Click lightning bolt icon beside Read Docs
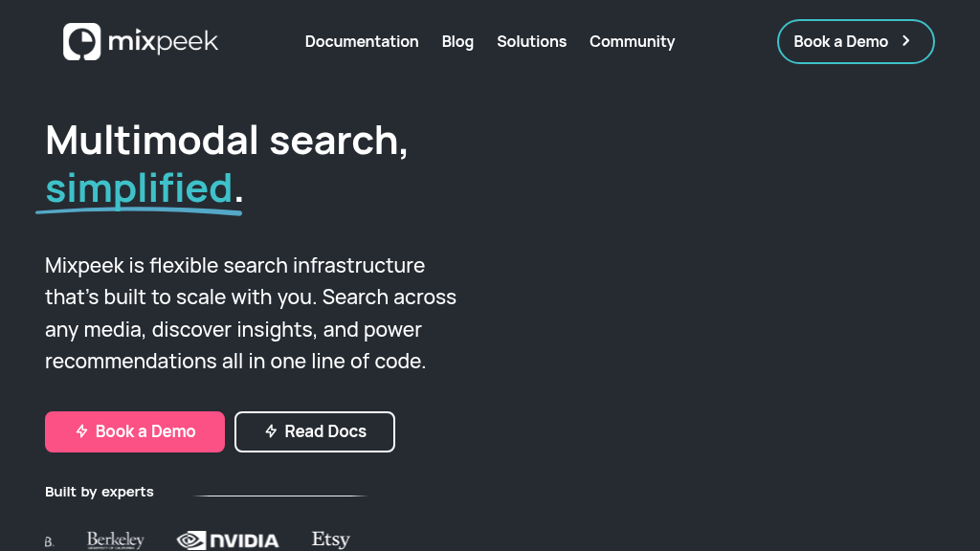 tap(271, 431)
